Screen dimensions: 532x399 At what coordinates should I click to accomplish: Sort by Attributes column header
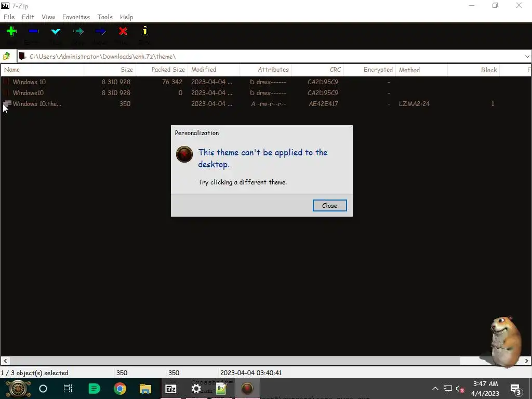pyautogui.click(x=265, y=70)
